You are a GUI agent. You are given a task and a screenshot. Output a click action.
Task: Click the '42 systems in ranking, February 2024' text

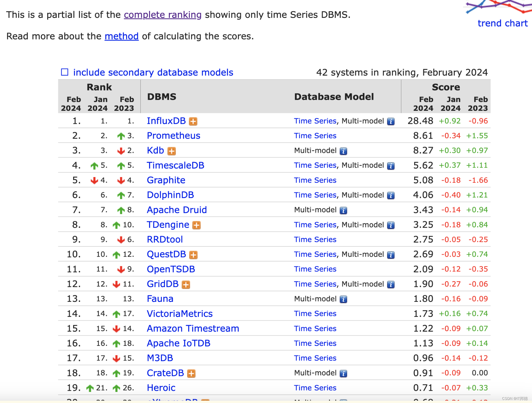(x=402, y=72)
